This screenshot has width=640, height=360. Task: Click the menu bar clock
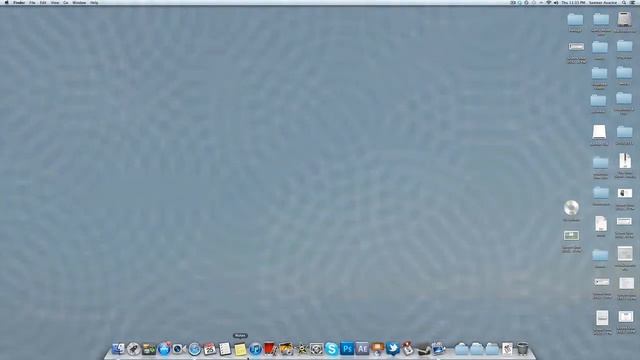tap(573, 2)
